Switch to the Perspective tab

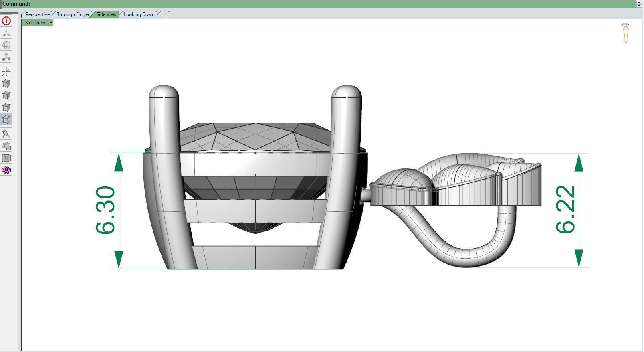[x=38, y=14]
